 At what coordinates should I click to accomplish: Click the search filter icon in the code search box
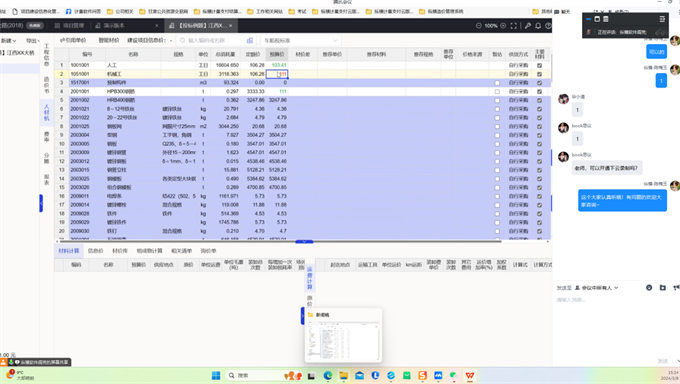point(250,40)
